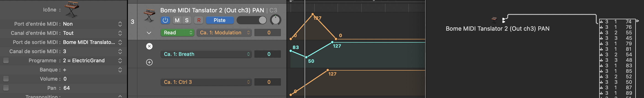Open the Ca. 1: Modulation parameter dropdown
The width and height of the screenshot is (644, 98).
[x=224, y=33]
